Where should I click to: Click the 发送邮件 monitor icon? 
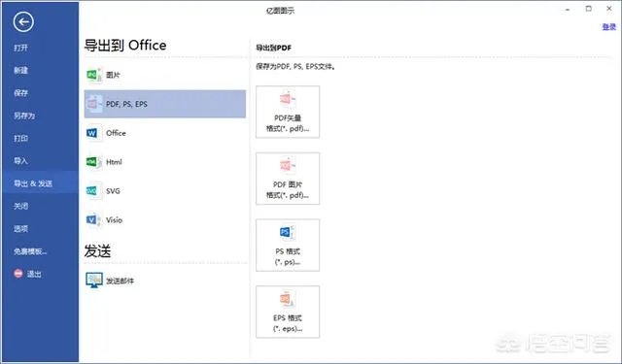pyautogui.click(x=94, y=280)
